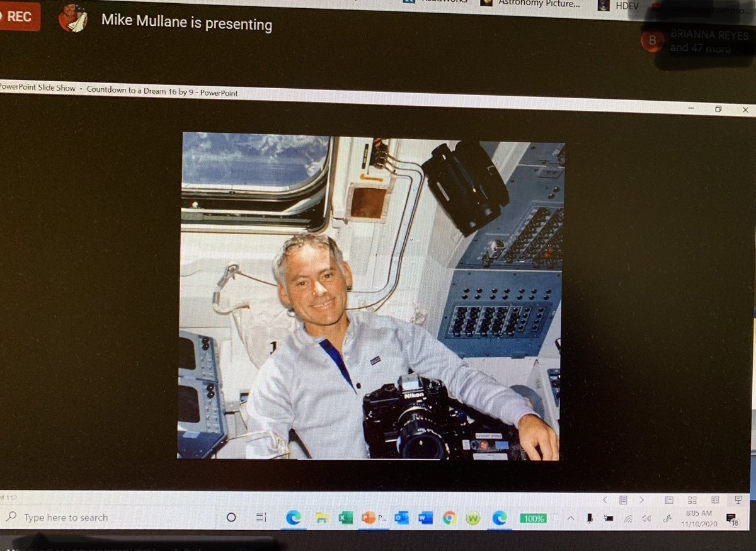Open volume speaker tray icon

[x=646, y=519]
